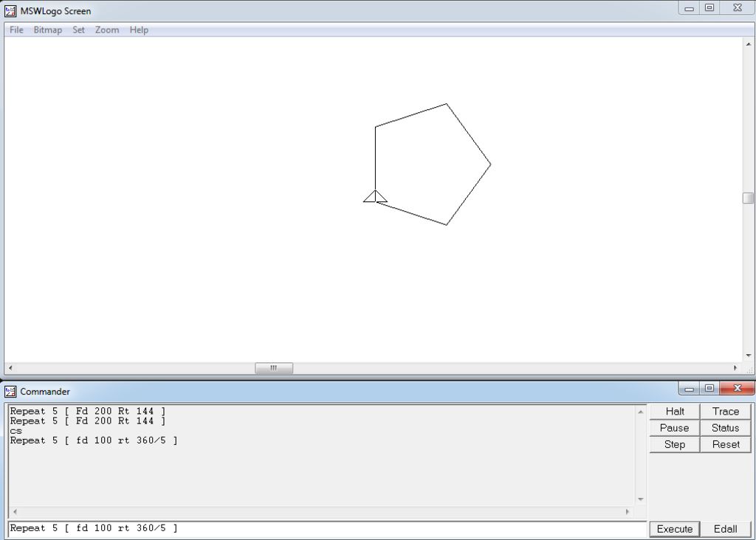
Task: Open the editor with Edall button
Action: click(725, 529)
